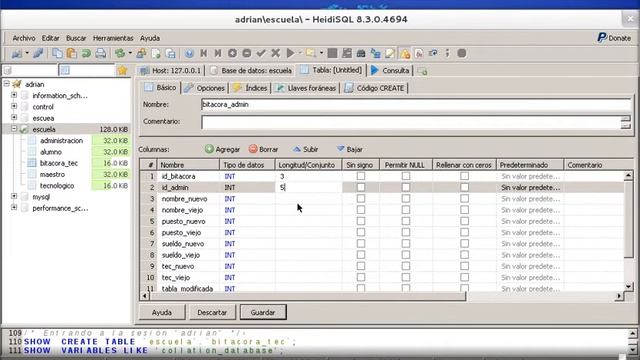Click the Borrar column button

(263, 149)
